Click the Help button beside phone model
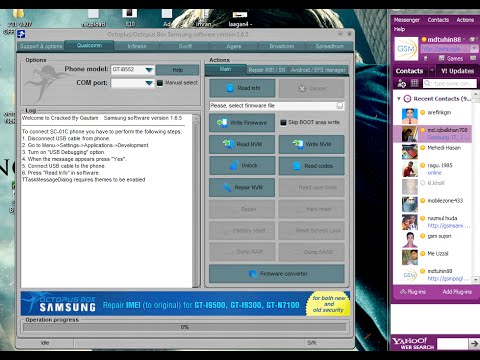Image resolution: width=480 pixels, height=360 pixels. pos(177,70)
